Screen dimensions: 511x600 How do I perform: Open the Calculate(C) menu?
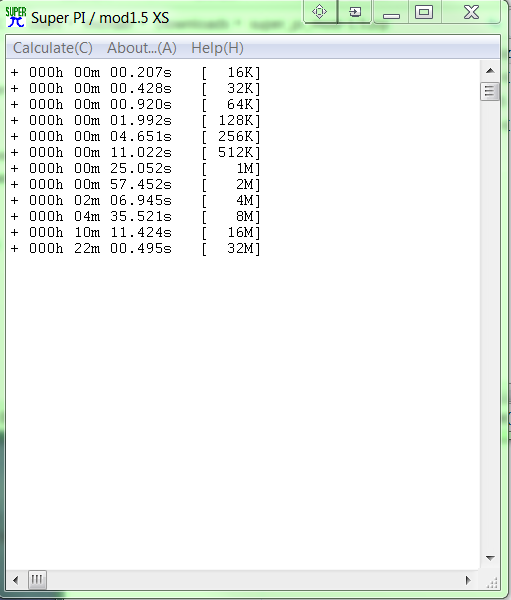pos(53,48)
